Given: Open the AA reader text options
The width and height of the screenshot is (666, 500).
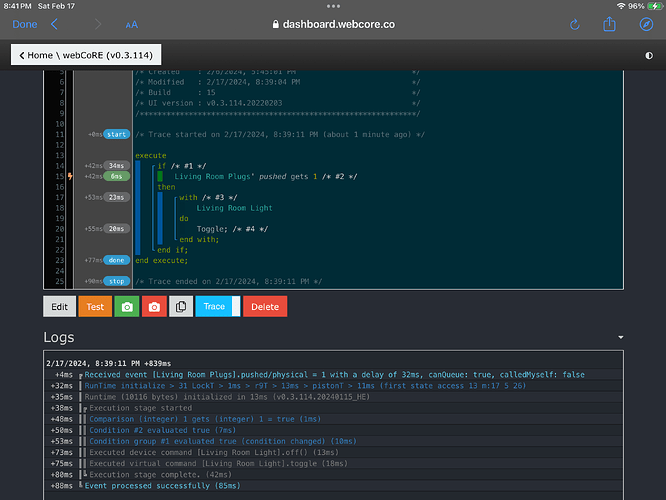Looking at the screenshot, I should pos(132,25).
